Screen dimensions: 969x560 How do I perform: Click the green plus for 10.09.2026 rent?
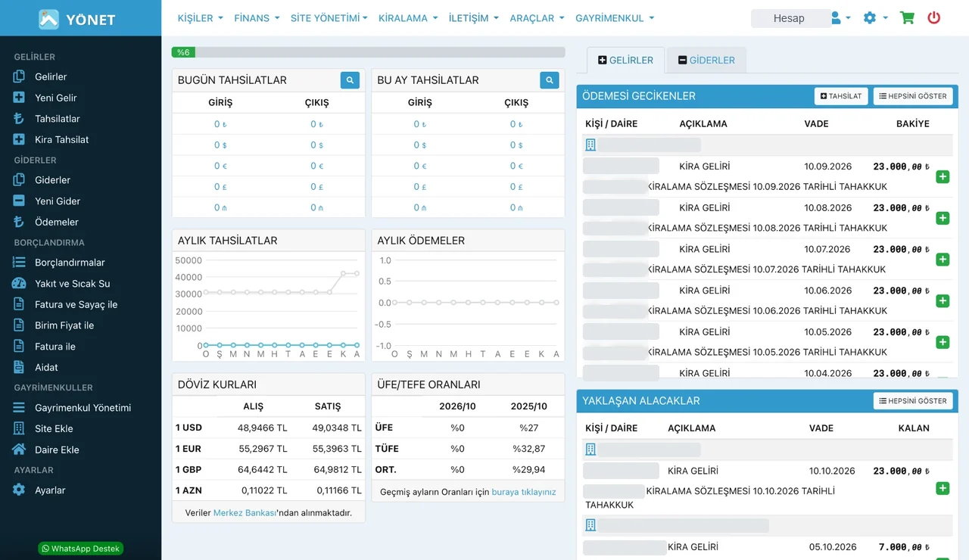tap(943, 177)
